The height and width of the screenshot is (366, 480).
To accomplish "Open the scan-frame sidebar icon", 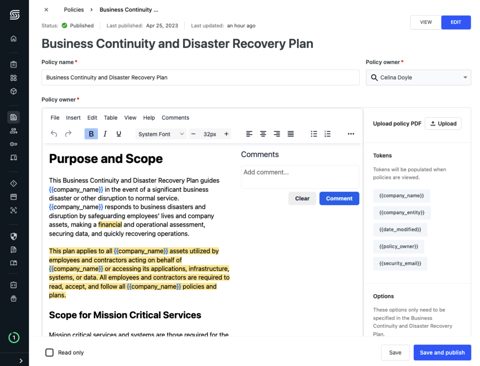I will (14, 210).
